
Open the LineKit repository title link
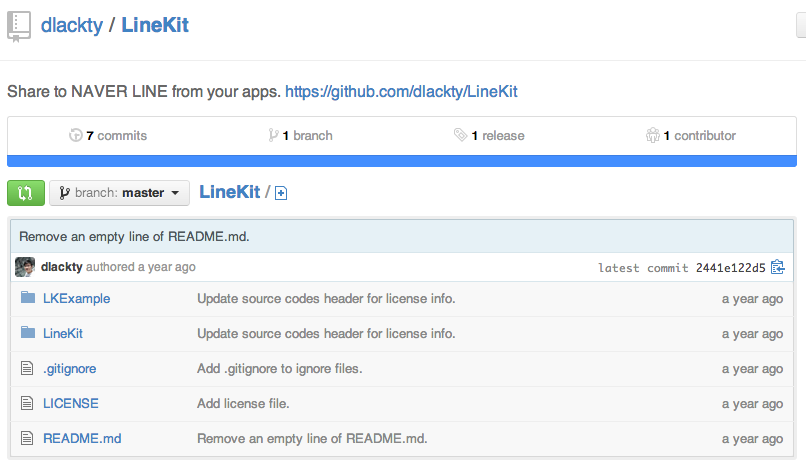point(155,25)
